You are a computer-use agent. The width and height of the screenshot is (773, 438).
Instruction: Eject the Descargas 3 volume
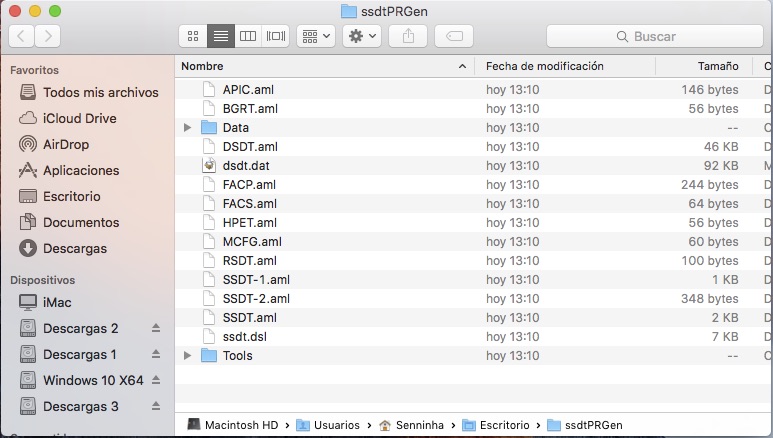click(x=156, y=406)
